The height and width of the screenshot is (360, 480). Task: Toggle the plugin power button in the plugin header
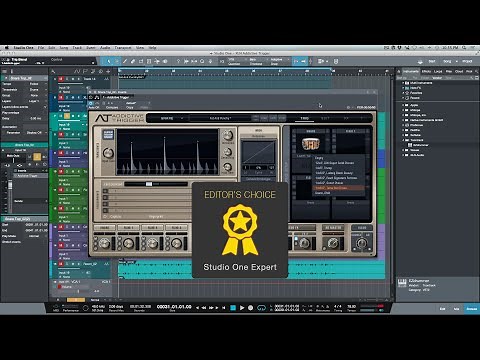[x=91, y=103]
